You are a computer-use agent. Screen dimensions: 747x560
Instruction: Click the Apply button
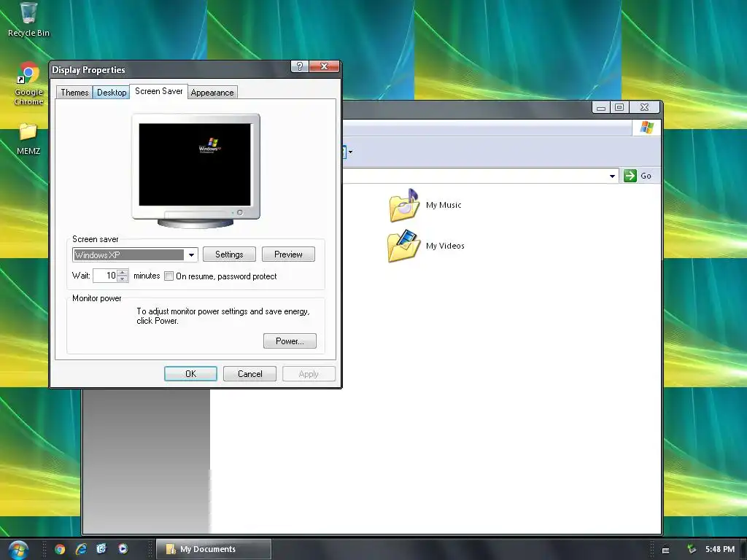(309, 374)
